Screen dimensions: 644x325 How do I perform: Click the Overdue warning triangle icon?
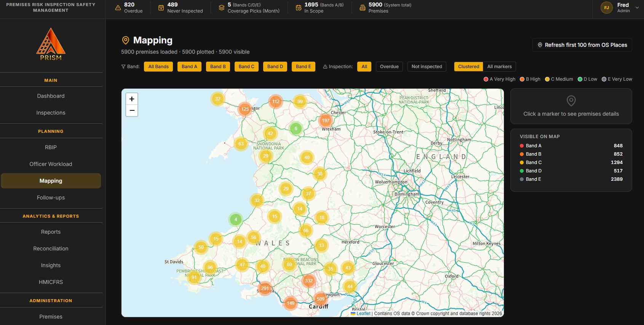pos(118,8)
